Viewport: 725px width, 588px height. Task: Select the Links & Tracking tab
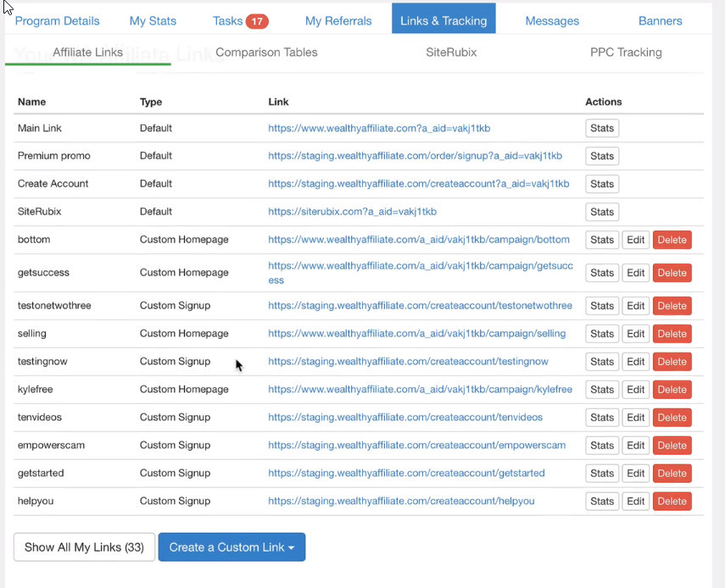click(443, 19)
